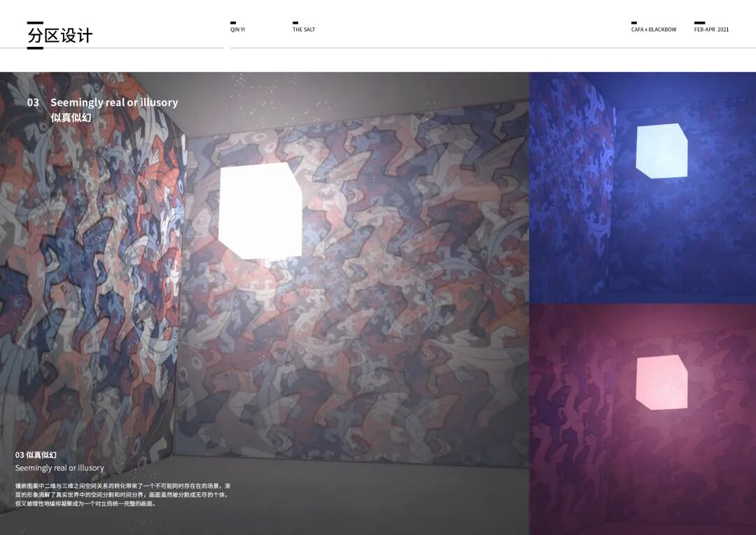Image resolution: width=756 pixels, height=535 pixels.
Task: Click the Chinese description paragraph
Action: coord(123,494)
